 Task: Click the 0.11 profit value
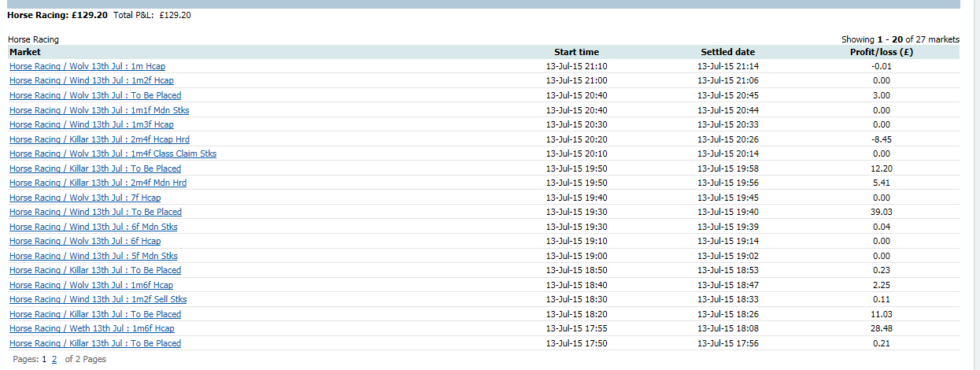coord(882,299)
